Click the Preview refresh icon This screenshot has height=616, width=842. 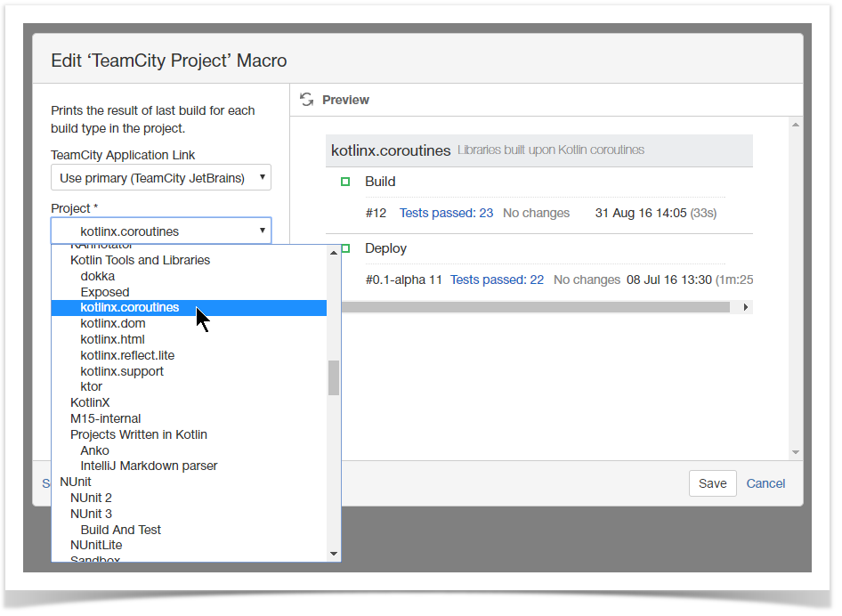tap(306, 100)
